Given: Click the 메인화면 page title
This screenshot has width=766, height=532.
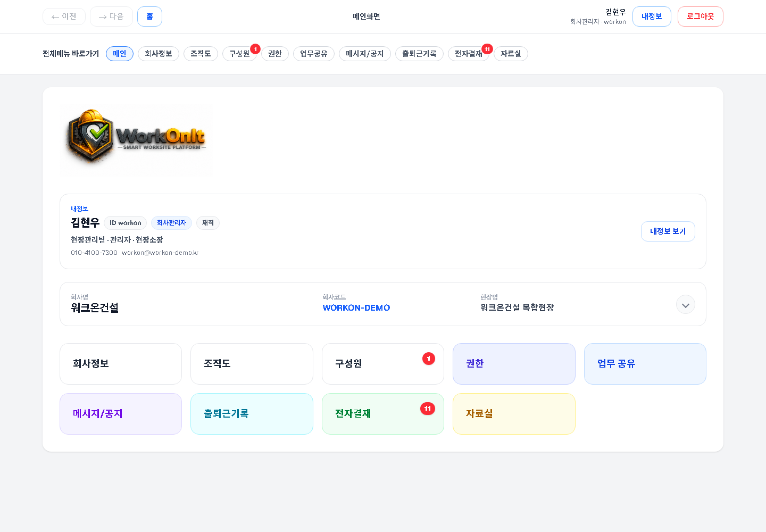Looking at the screenshot, I should [367, 16].
